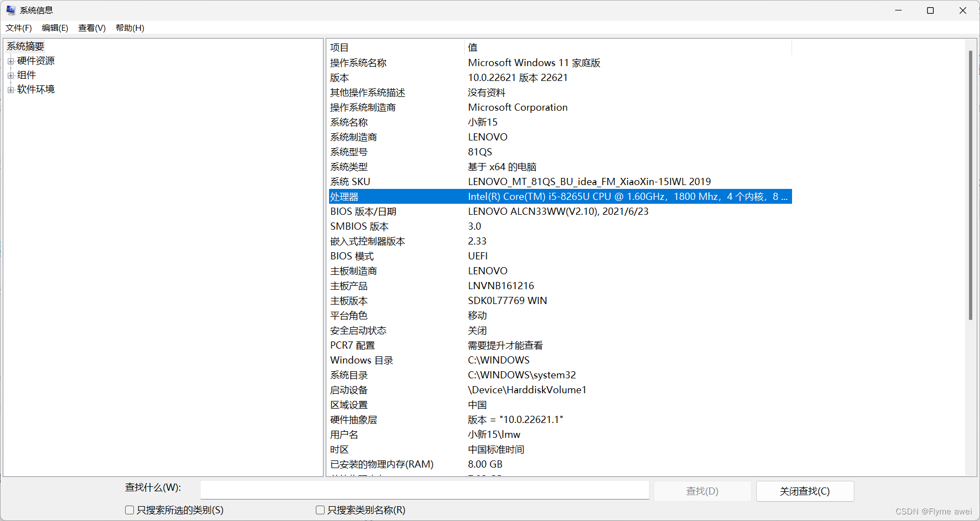Expand the 软件环境 tree node

point(10,89)
